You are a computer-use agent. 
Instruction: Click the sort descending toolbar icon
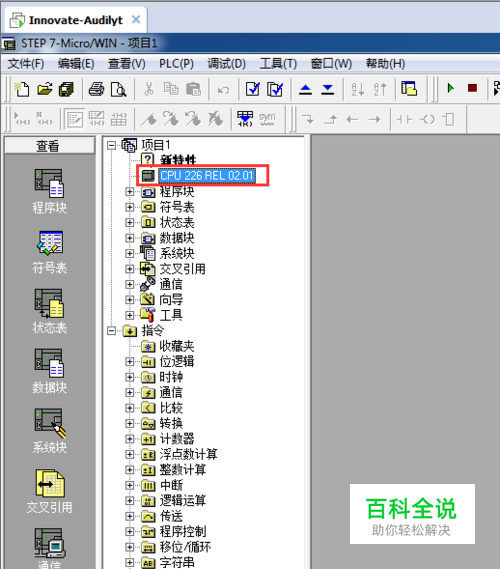click(x=380, y=89)
